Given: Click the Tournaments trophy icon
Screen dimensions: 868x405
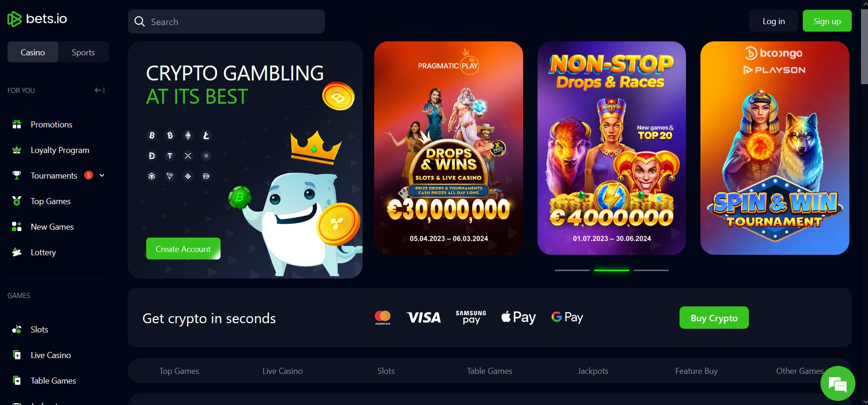Looking at the screenshot, I should coord(17,175).
